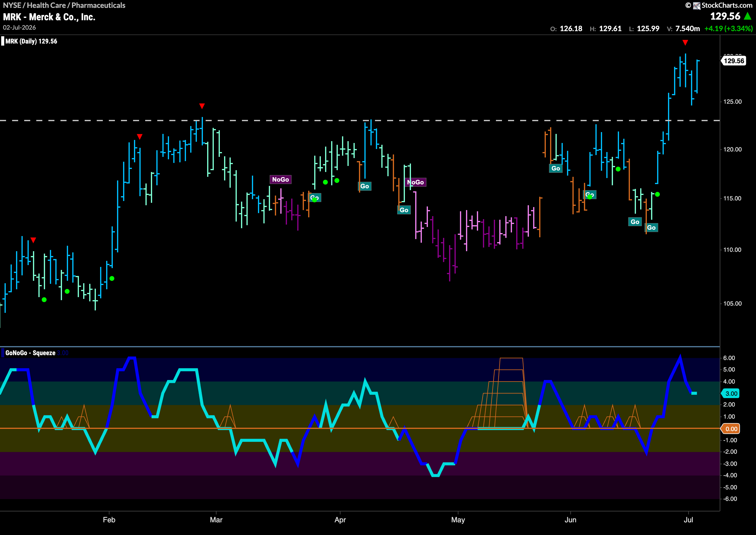The image size is (756, 535).
Task: Click the 105.00 price axis label
Action: tap(732, 303)
